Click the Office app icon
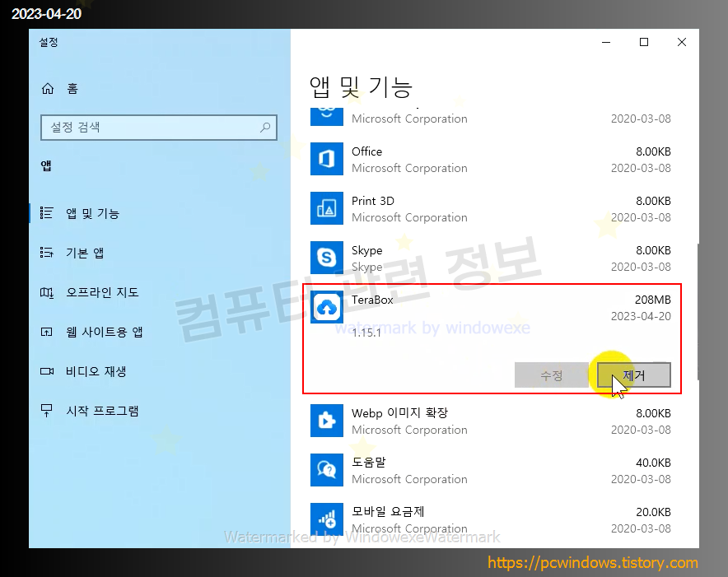The image size is (728, 577). coord(327,159)
